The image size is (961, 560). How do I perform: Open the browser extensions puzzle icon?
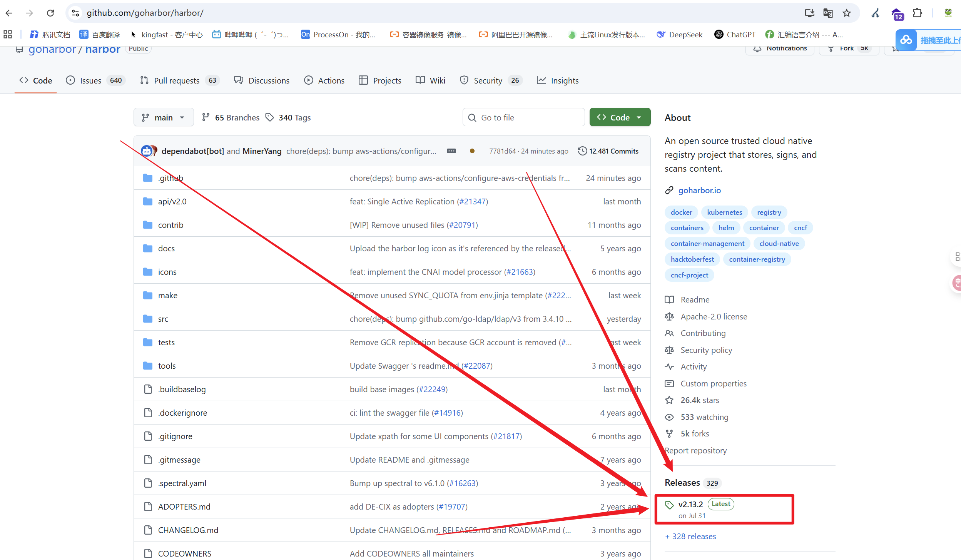tap(918, 13)
